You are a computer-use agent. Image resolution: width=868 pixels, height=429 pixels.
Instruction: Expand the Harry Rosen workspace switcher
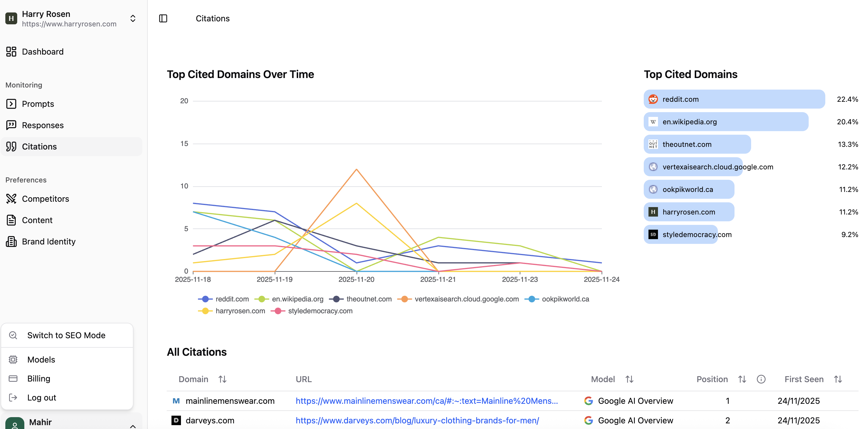tap(133, 18)
